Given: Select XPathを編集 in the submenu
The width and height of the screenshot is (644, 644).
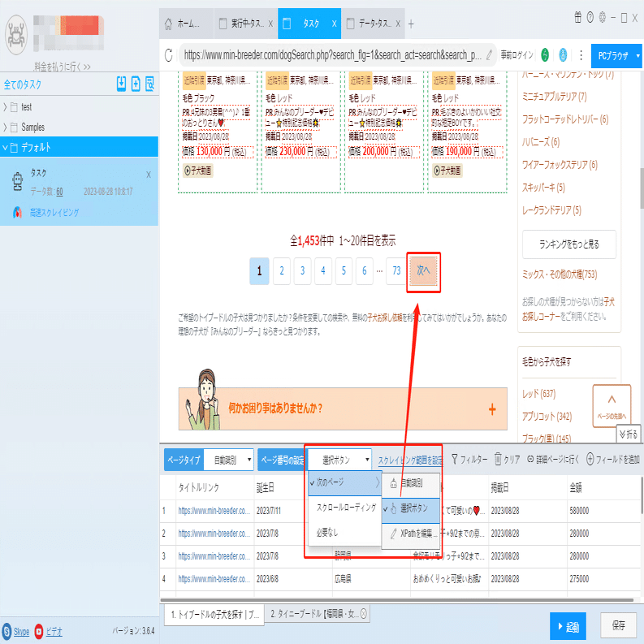Looking at the screenshot, I should [411, 534].
